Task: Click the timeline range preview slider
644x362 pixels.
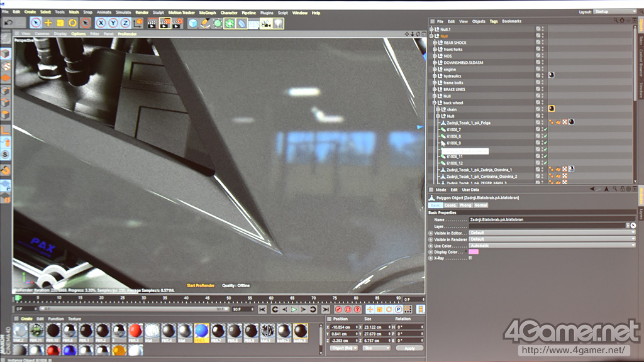Action: (x=135, y=309)
